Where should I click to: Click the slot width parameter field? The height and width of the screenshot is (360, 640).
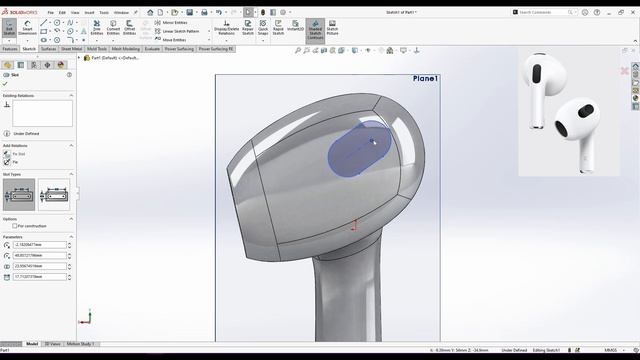(40, 266)
